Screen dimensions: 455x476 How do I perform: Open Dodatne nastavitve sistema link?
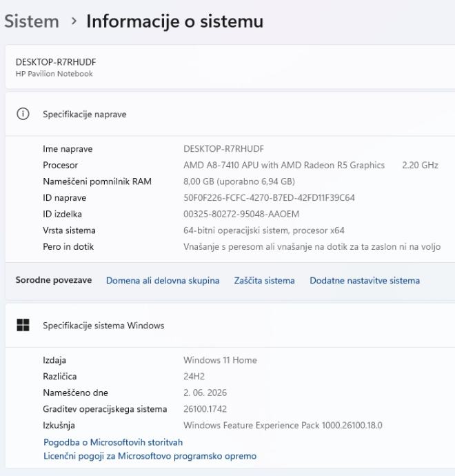click(x=365, y=280)
